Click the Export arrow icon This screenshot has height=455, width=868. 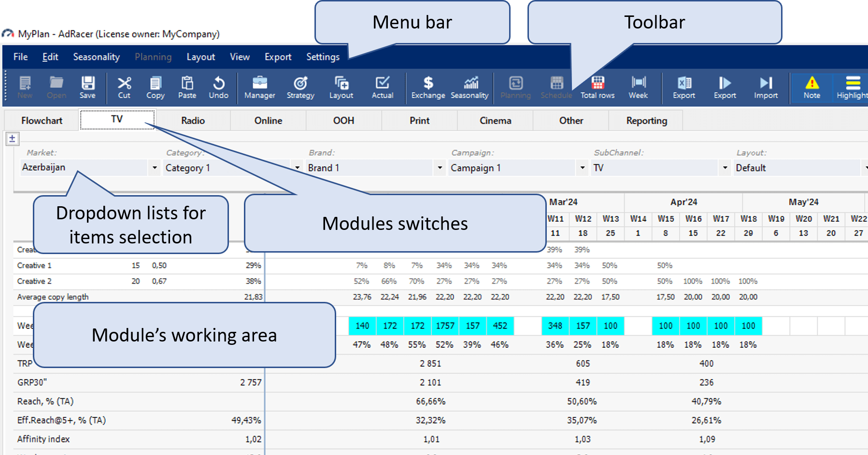pos(725,87)
